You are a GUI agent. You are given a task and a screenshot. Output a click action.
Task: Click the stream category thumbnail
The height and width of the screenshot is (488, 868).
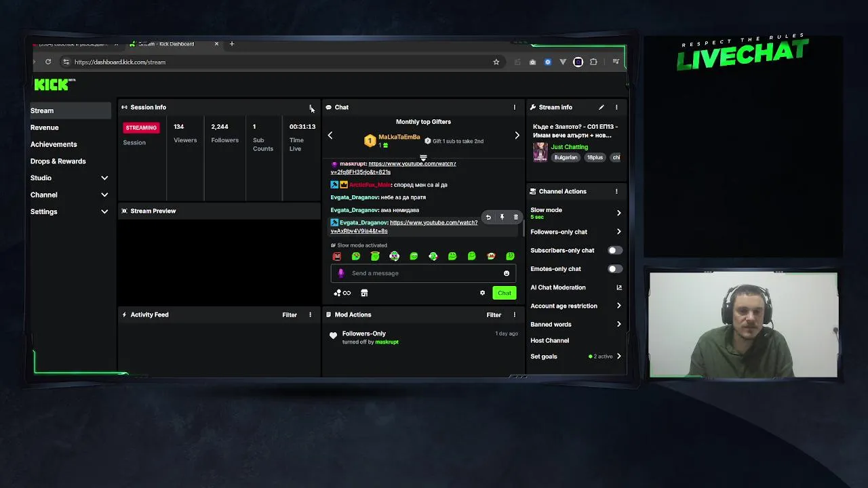point(540,152)
